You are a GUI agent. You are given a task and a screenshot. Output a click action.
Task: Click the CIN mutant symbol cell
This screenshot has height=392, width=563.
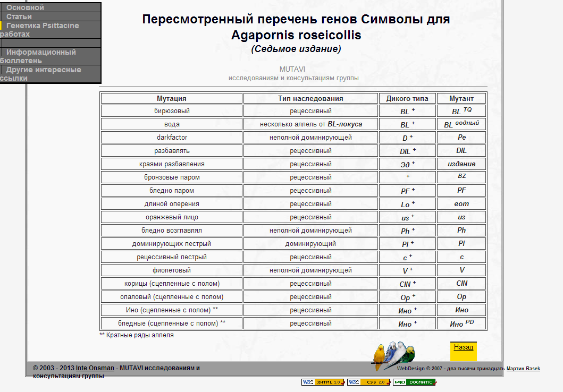(x=461, y=283)
